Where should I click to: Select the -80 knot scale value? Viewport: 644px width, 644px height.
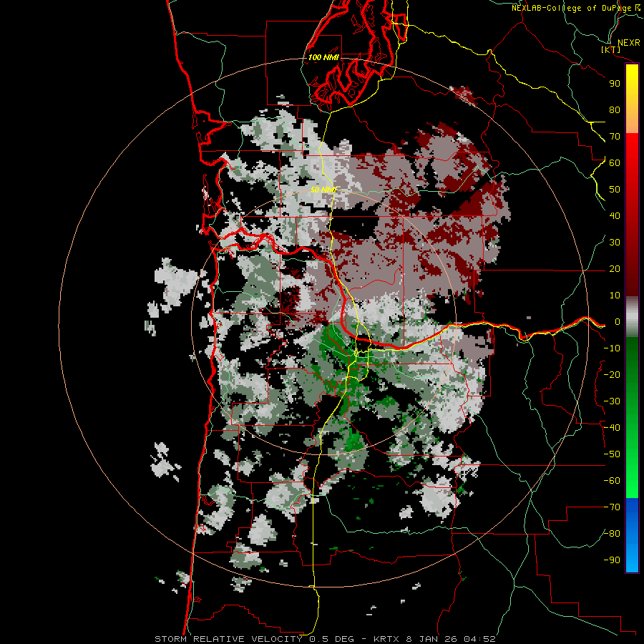[612, 534]
